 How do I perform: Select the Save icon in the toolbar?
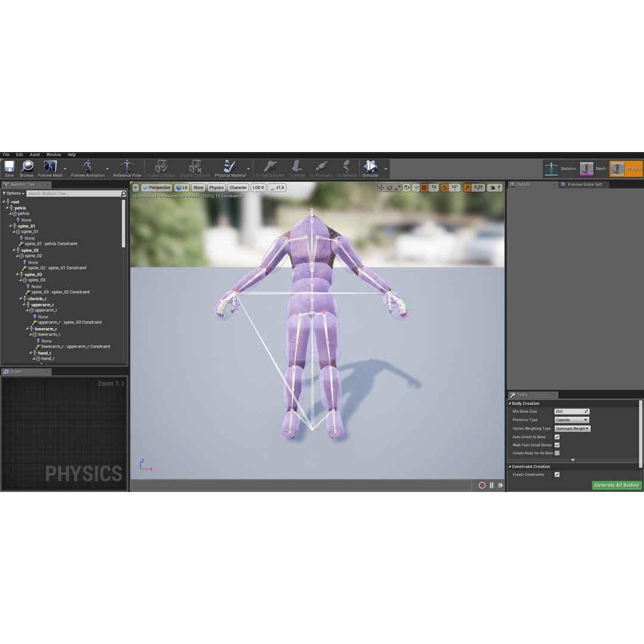[x=9, y=168]
